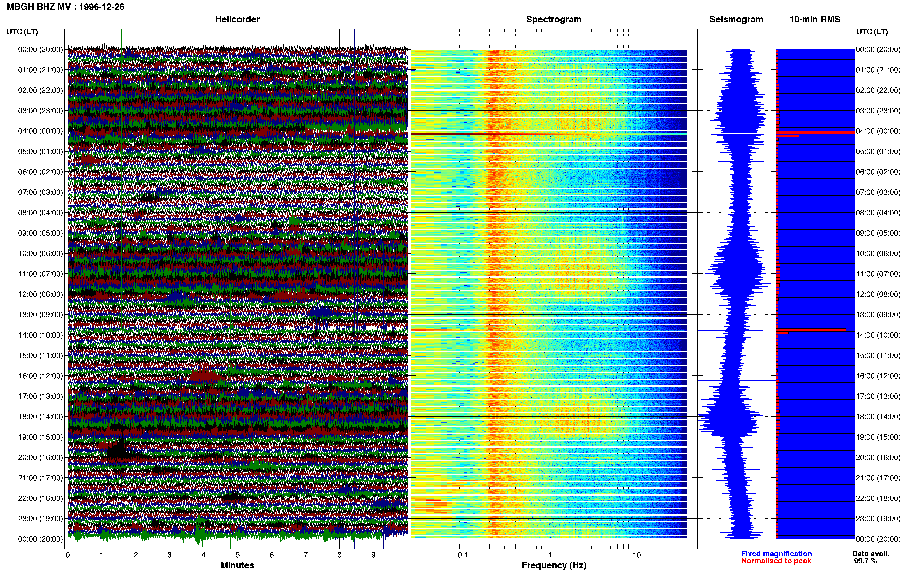Click '18:00 (14:00)' on the right time axis
This screenshot has height=578, width=924.
click(x=878, y=417)
